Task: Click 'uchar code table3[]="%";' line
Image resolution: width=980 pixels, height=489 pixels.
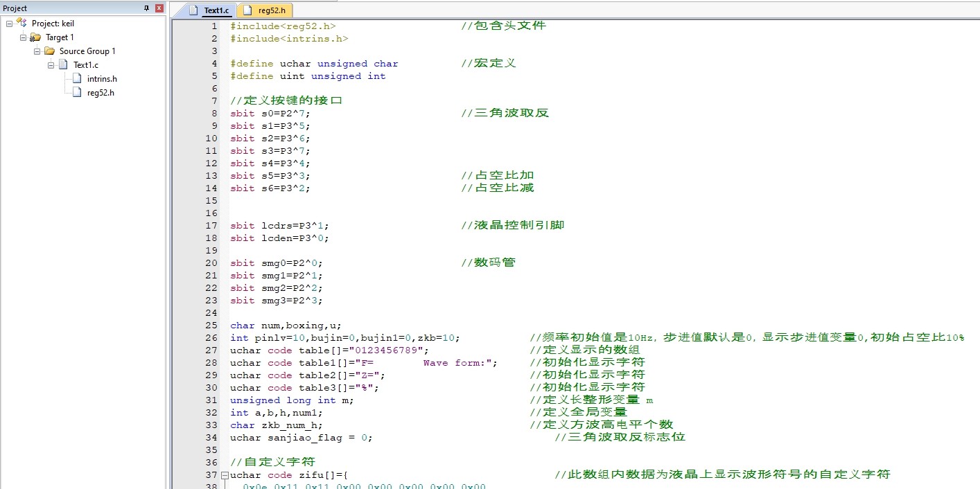Action: [305, 388]
